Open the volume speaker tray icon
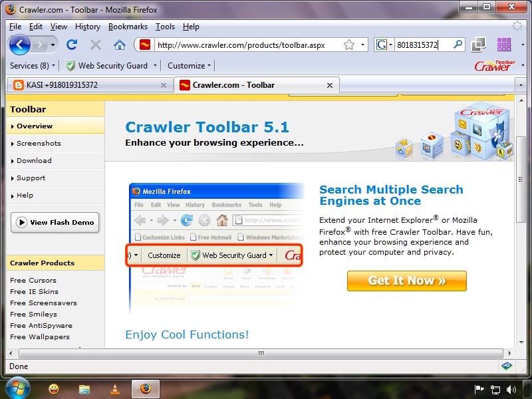The height and width of the screenshot is (399, 532). tap(511, 390)
